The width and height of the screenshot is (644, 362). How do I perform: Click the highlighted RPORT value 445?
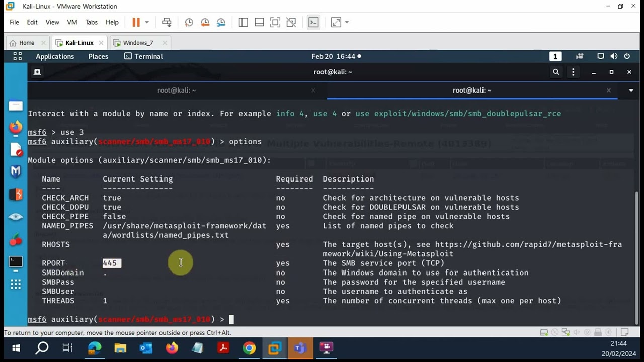[112, 263]
